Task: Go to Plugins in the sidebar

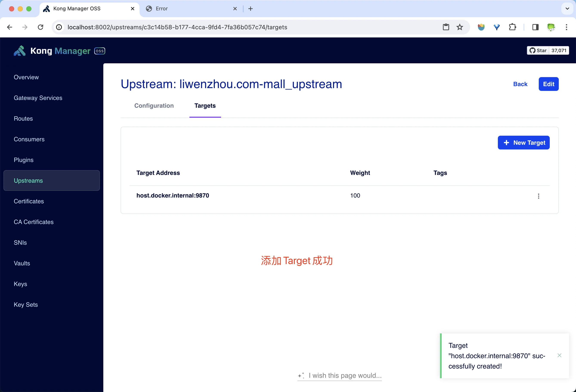Action: [23, 160]
